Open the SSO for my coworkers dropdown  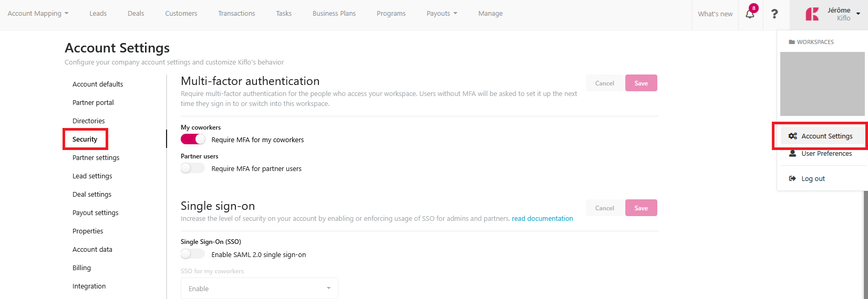tap(260, 289)
